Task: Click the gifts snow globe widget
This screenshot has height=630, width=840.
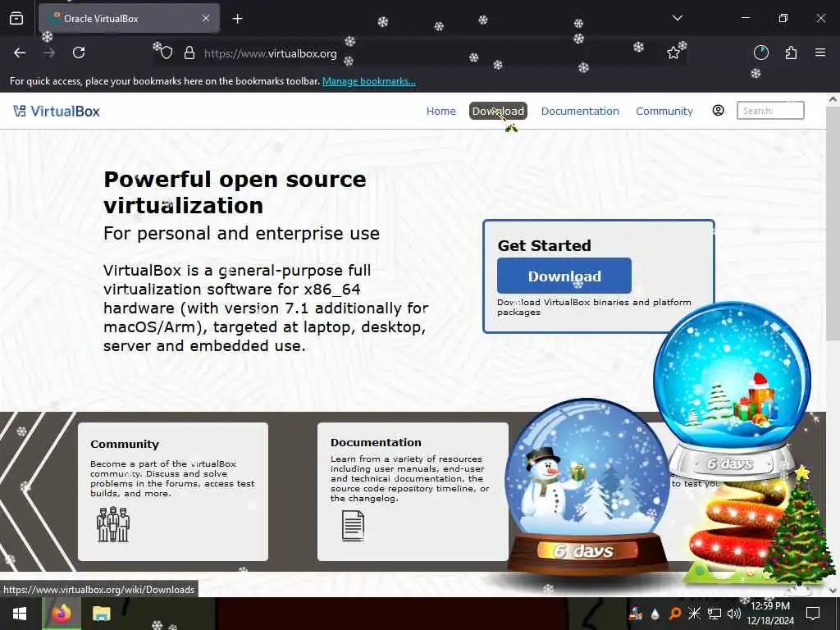Action: 732,390
